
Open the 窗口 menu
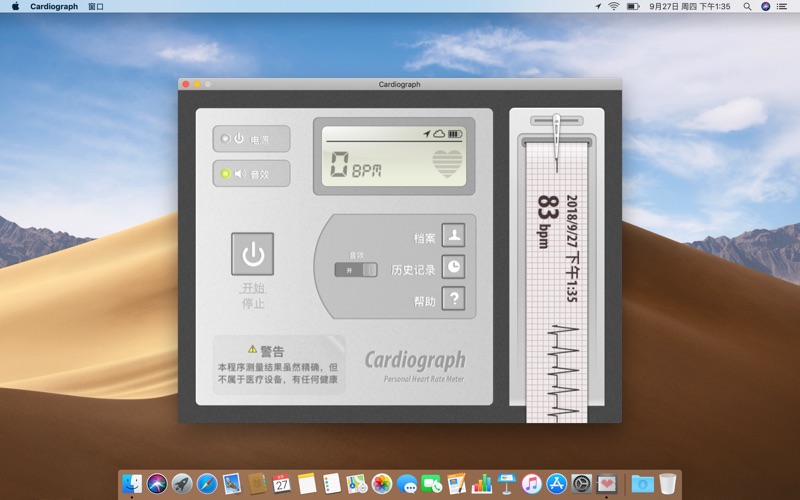point(96,6)
